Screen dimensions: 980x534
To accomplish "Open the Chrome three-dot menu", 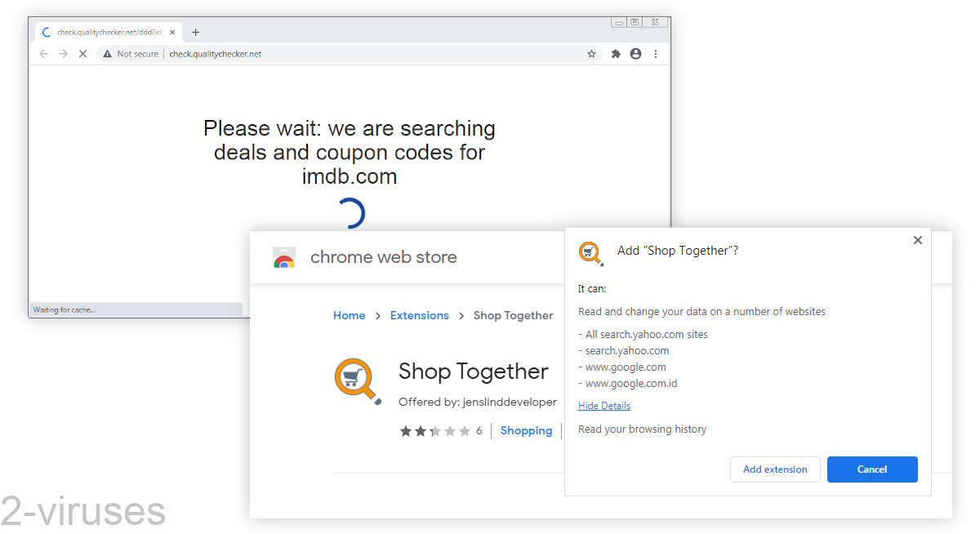I will tap(655, 53).
